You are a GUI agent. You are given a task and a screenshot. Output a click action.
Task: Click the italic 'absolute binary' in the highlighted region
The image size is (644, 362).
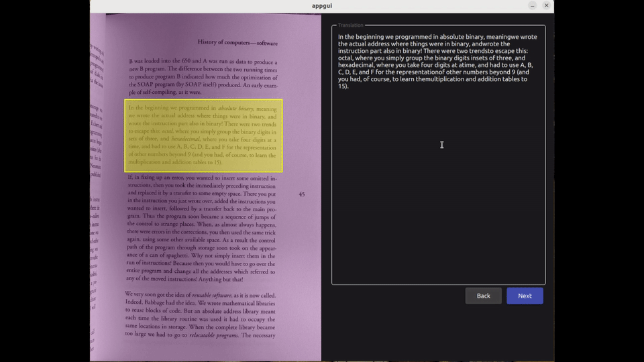[x=235, y=108]
